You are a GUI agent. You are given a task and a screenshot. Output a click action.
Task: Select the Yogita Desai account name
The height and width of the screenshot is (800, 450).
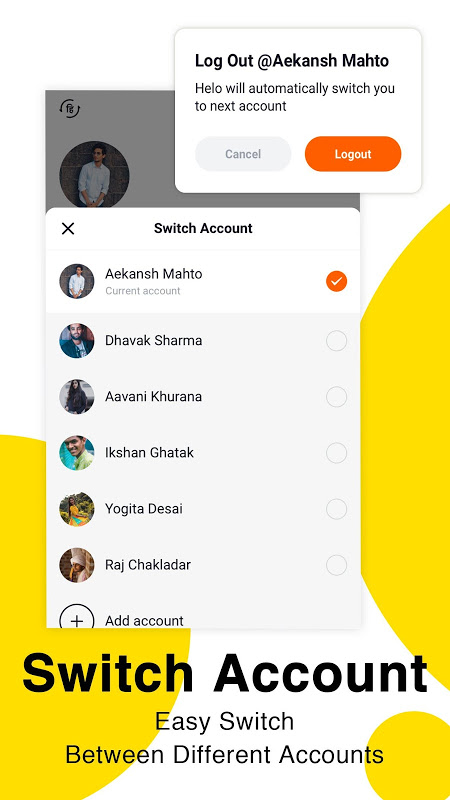pyautogui.click(x=144, y=509)
